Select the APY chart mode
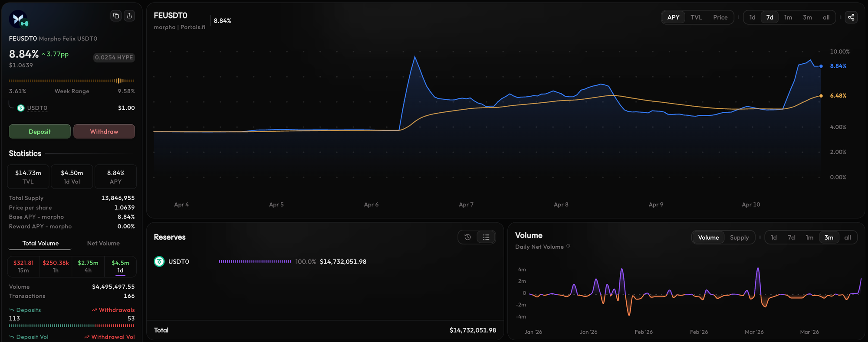 tap(673, 17)
